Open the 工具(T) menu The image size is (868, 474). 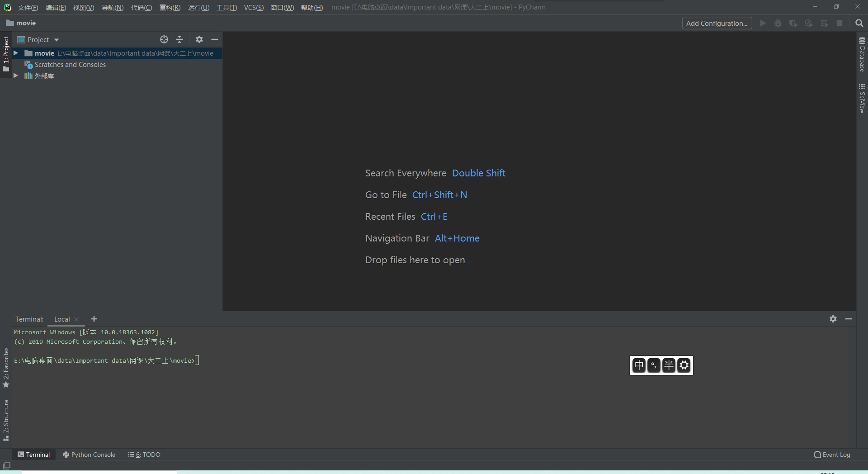tap(226, 7)
